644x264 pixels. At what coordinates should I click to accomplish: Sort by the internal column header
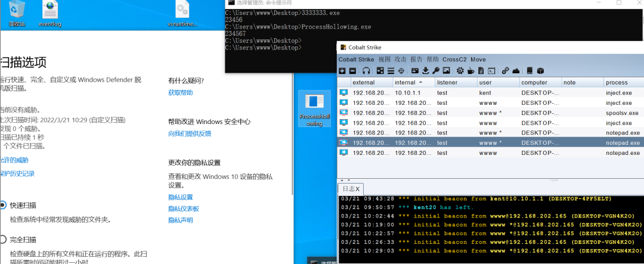tap(414, 82)
